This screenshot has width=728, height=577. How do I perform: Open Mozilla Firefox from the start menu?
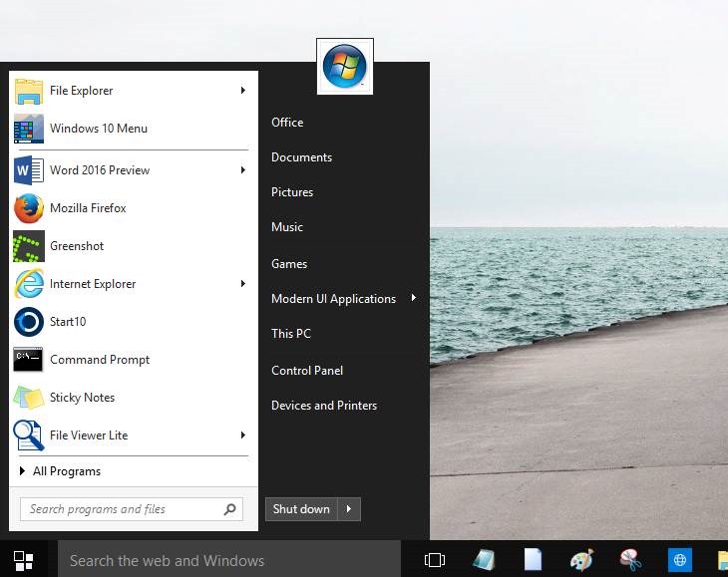88,208
